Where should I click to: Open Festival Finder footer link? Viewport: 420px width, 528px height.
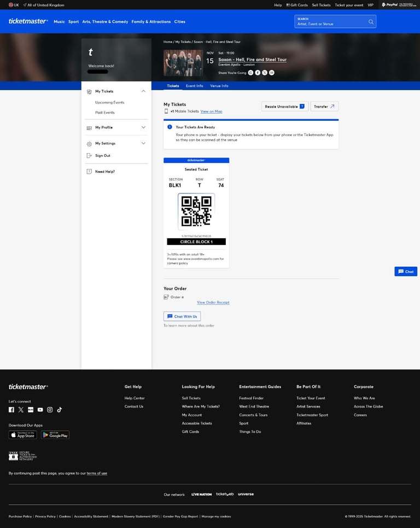pyautogui.click(x=251, y=398)
